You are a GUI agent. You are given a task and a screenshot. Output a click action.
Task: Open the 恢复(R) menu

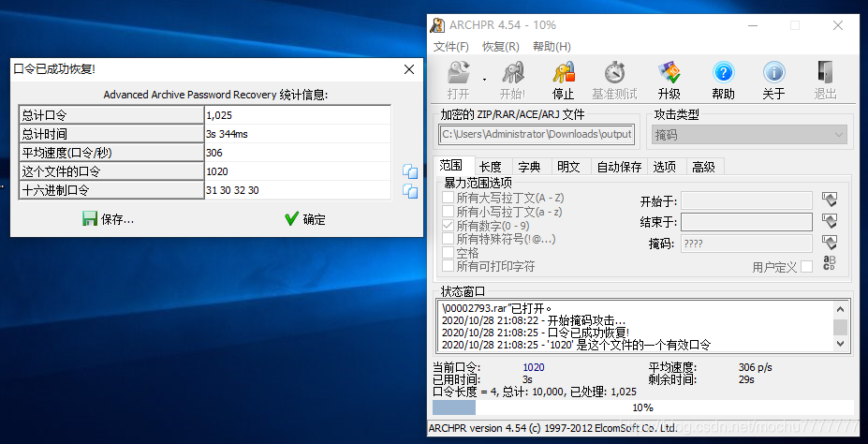pos(500,47)
